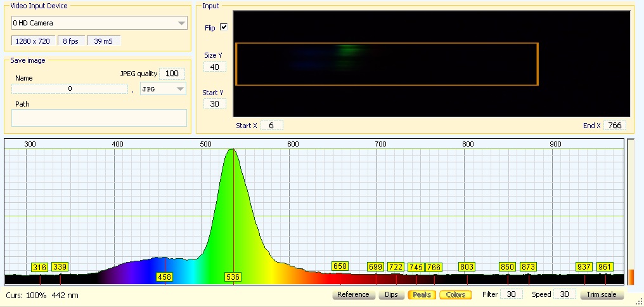Image resolution: width=644 pixels, height=307 pixels.
Task: Click the orange level bar at right
Action: [630, 277]
